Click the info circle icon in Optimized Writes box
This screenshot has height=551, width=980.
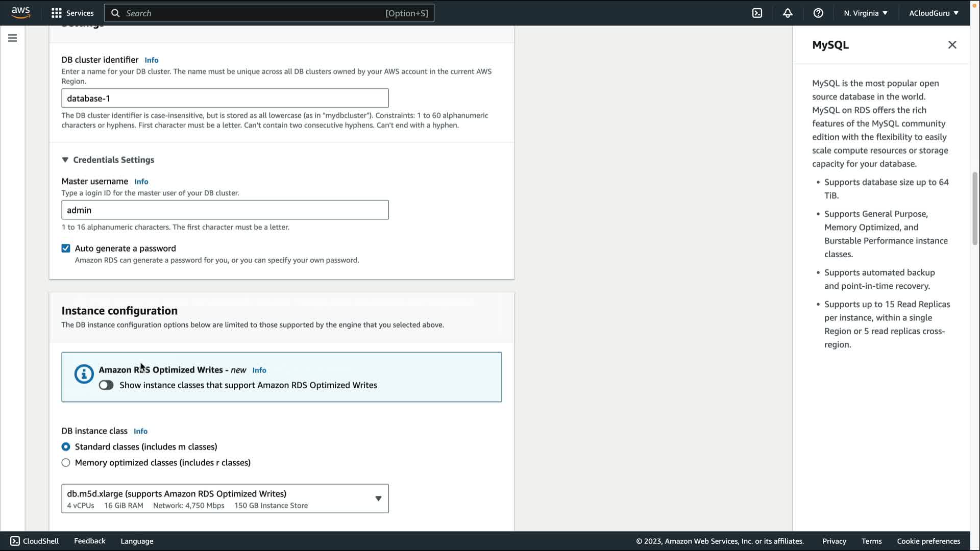[x=84, y=374]
